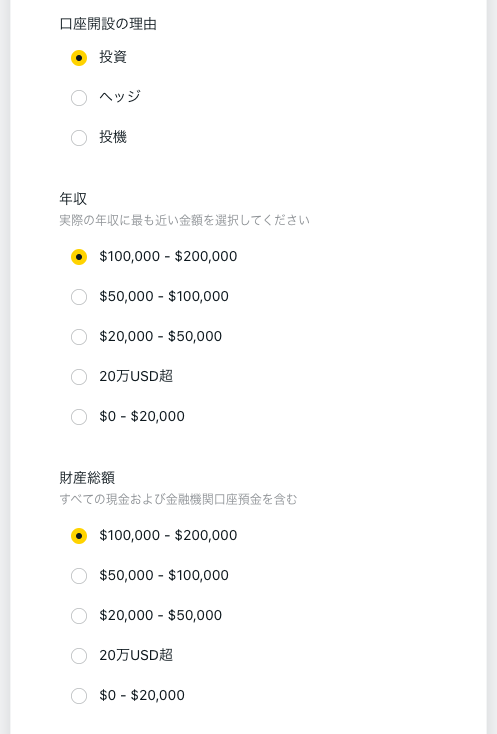Click the ヘッジ option label text
The width and height of the screenshot is (497, 734).
click(120, 97)
